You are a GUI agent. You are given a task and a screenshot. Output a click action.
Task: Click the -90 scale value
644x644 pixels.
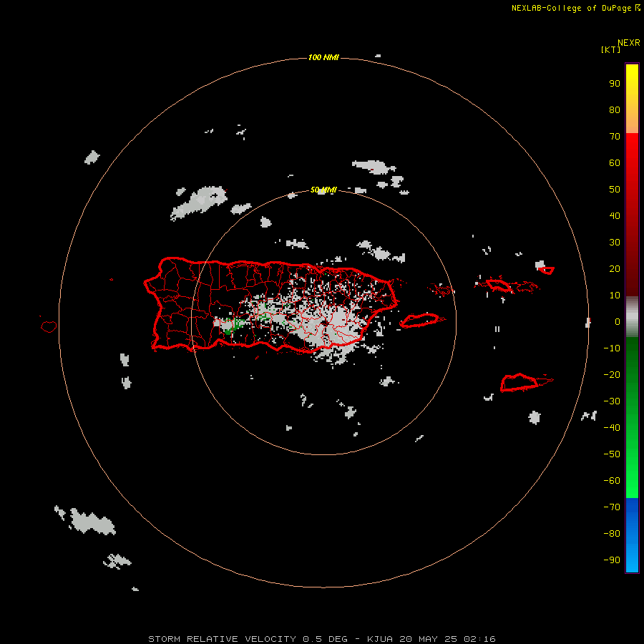click(612, 560)
